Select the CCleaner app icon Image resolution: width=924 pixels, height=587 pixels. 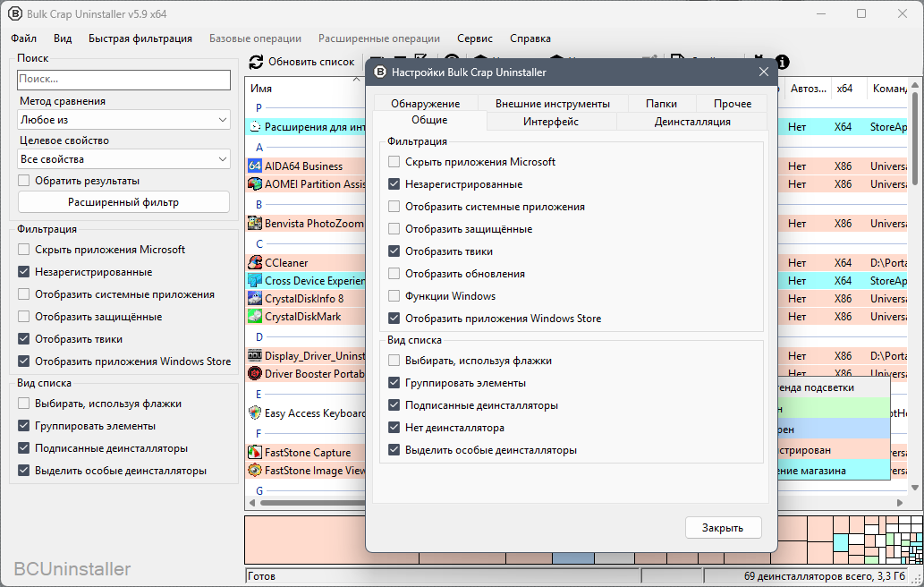click(x=255, y=262)
